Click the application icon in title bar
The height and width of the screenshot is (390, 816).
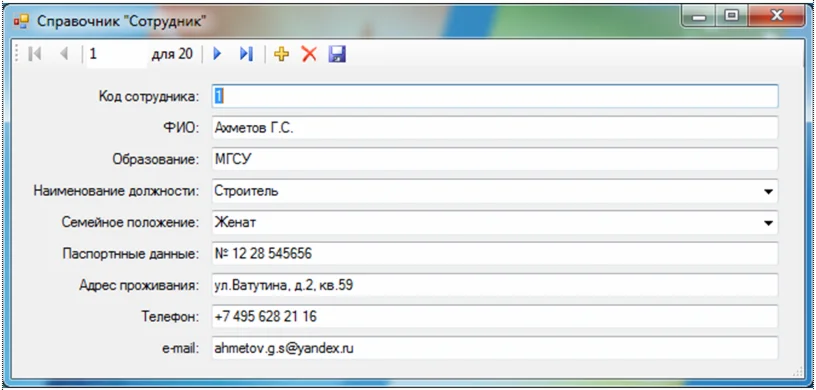pyautogui.click(x=21, y=21)
